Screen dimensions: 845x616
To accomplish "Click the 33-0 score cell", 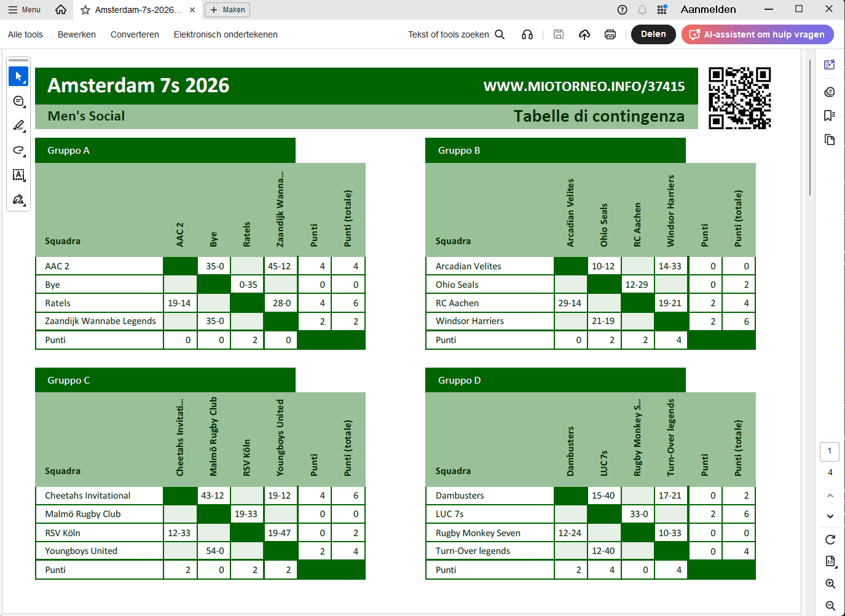I will pos(637,514).
